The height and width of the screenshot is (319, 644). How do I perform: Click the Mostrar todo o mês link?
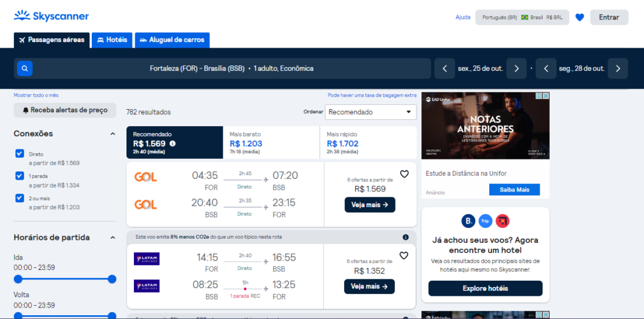point(36,95)
